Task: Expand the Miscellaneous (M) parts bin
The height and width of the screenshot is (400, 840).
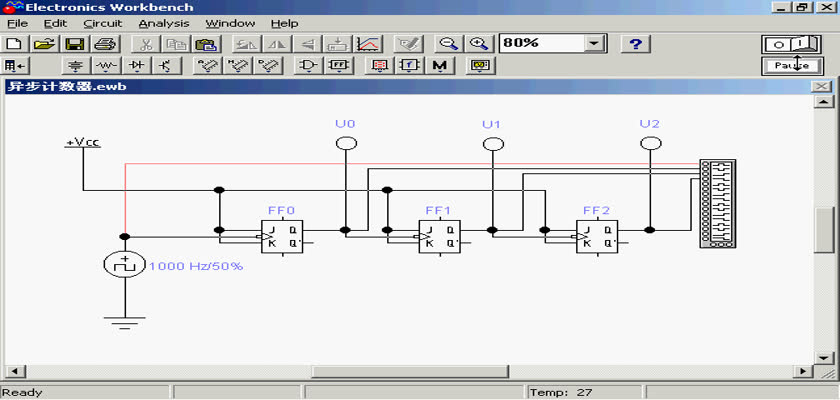Action: [x=439, y=67]
